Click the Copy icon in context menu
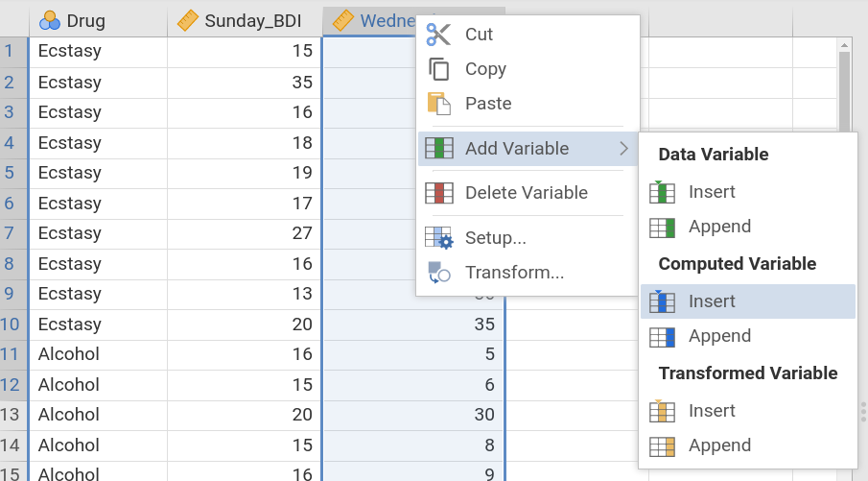Screen dimensions: 868x481 [439, 69]
